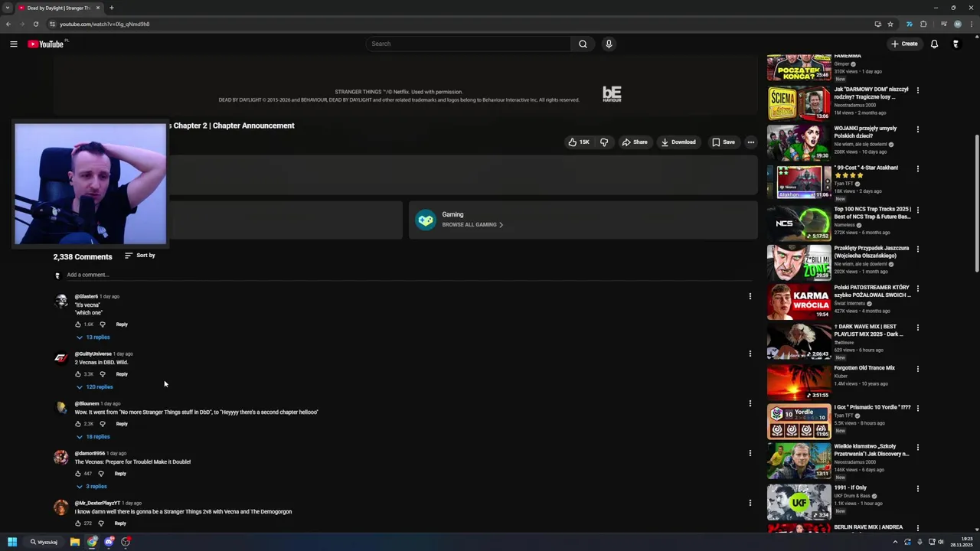Open options menu for damor8956 comment

[750, 453]
